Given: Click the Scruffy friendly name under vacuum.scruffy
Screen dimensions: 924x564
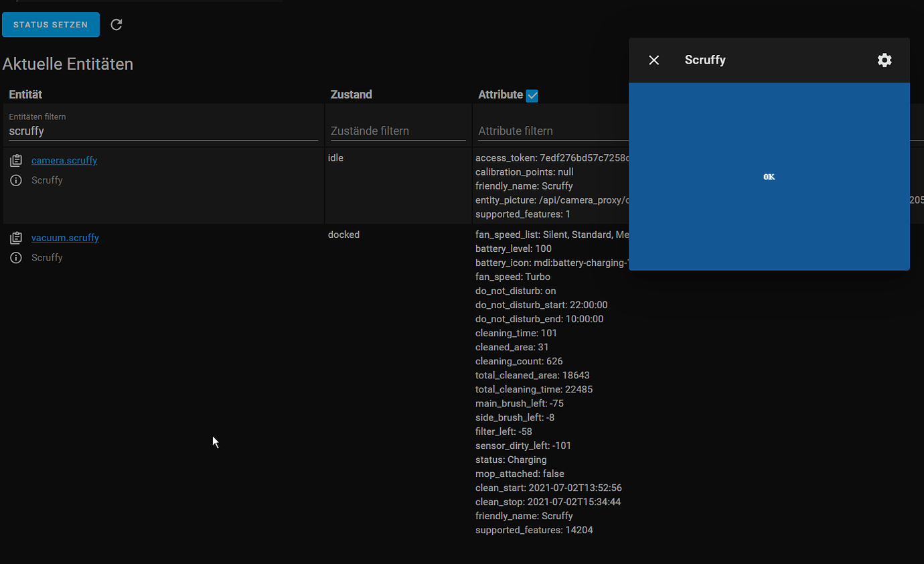Looking at the screenshot, I should tap(47, 257).
